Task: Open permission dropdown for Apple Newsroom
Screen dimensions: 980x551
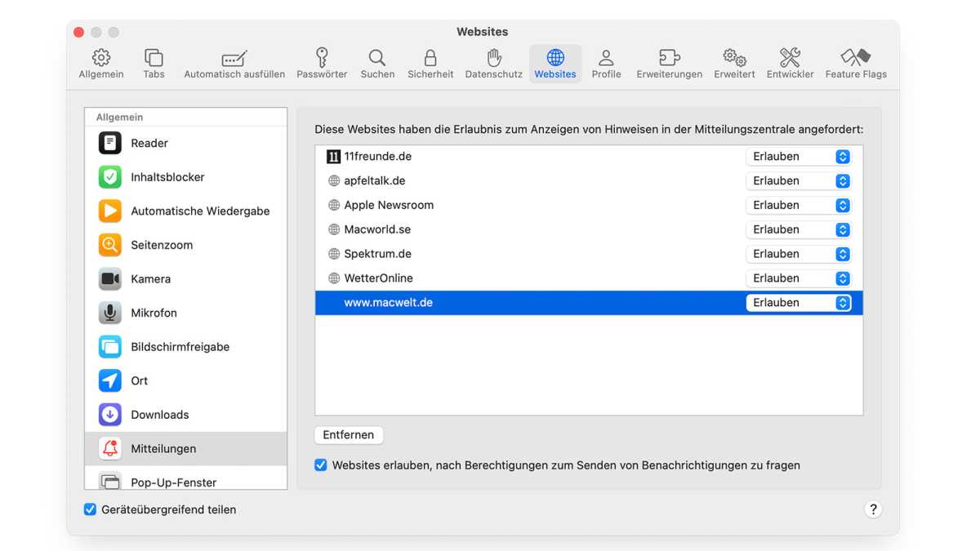Action: coord(799,206)
